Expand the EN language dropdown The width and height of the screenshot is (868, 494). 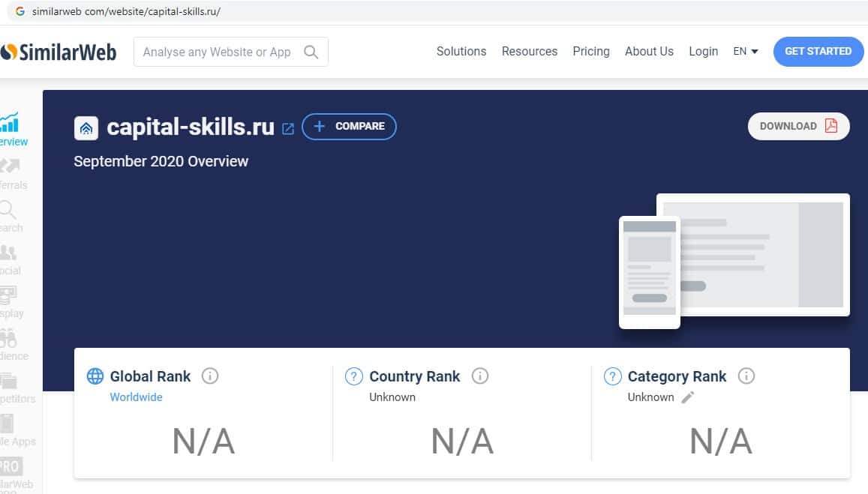click(x=746, y=52)
